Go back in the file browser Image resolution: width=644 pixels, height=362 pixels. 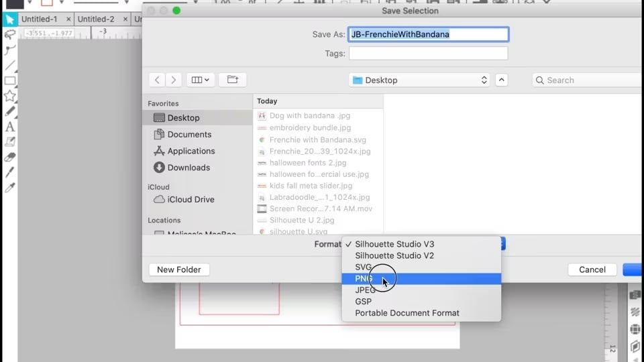coord(157,80)
